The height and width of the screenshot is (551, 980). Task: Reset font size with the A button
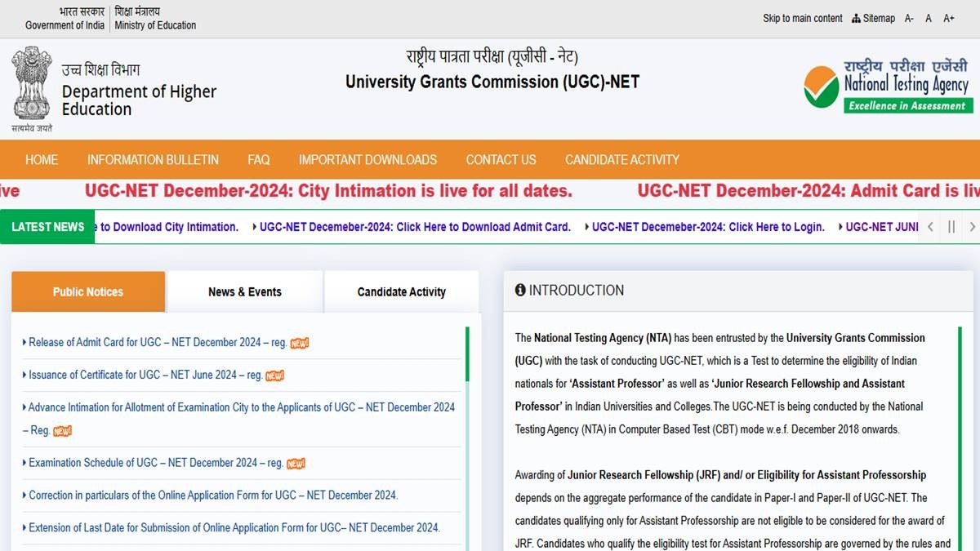pyautogui.click(x=929, y=18)
